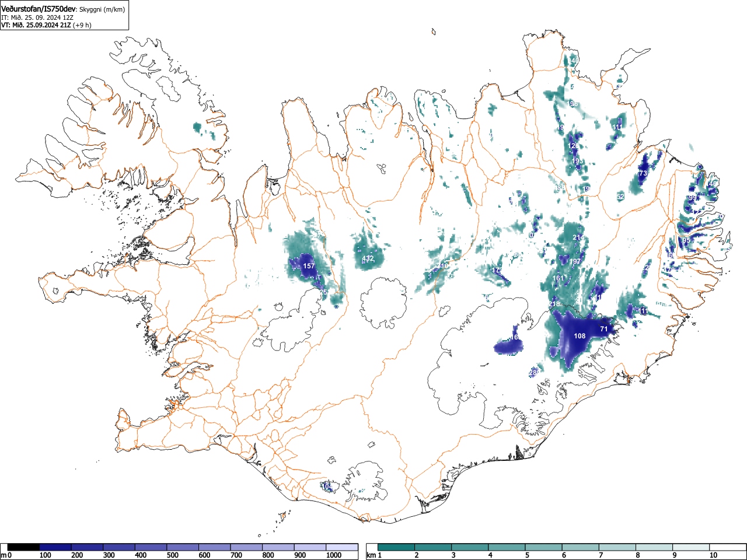Click the 1–2 km teal legend swatch

[x=397, y=547]
